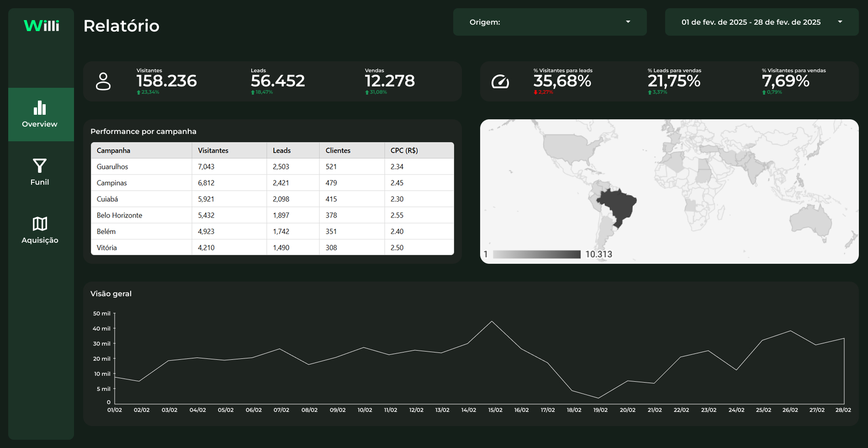Click the Relatório page title
The height and width of the screenshot is (448, 868).
[122, 26]
